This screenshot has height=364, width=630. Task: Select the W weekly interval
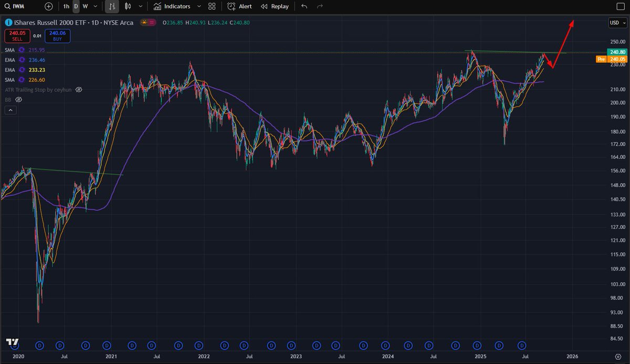(85, 6)
